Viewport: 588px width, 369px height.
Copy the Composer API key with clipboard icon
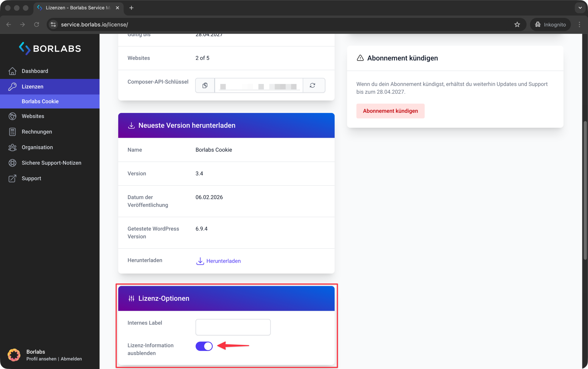click(x=205, y=85)
